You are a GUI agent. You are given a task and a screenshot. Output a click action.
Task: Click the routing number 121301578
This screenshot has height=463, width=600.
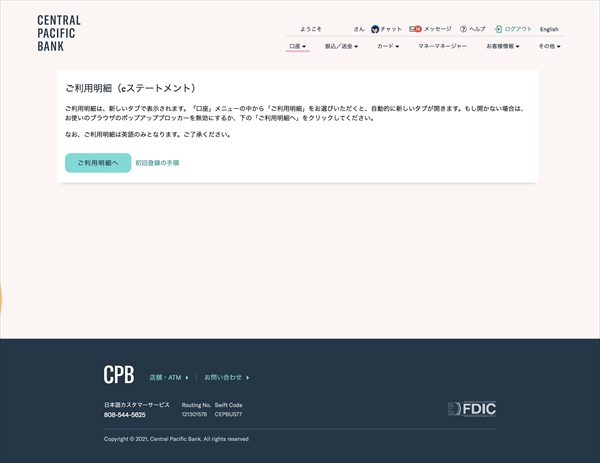(x=194, y=414)
